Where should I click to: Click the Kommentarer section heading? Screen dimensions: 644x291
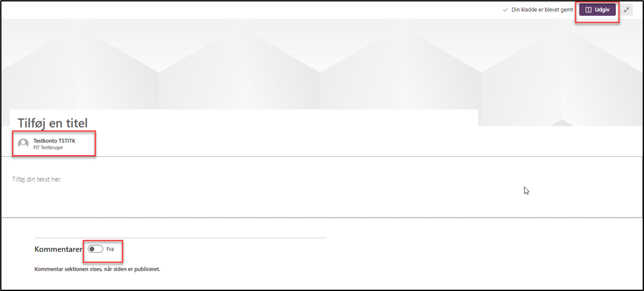[x=59, y=249]
